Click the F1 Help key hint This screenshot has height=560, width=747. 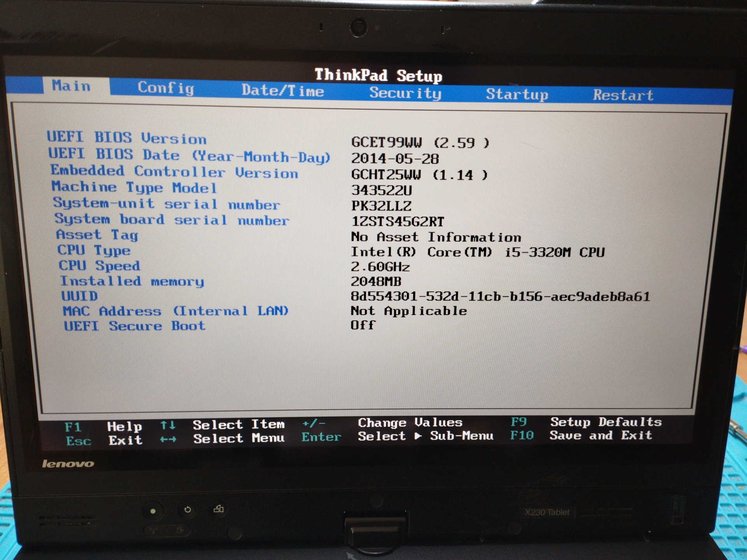103,427
